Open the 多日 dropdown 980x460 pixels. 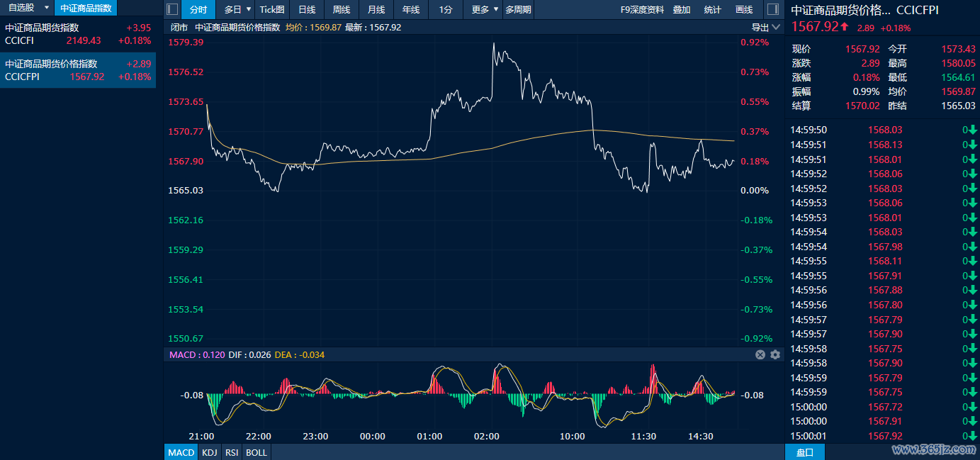[x=237, y=9]
